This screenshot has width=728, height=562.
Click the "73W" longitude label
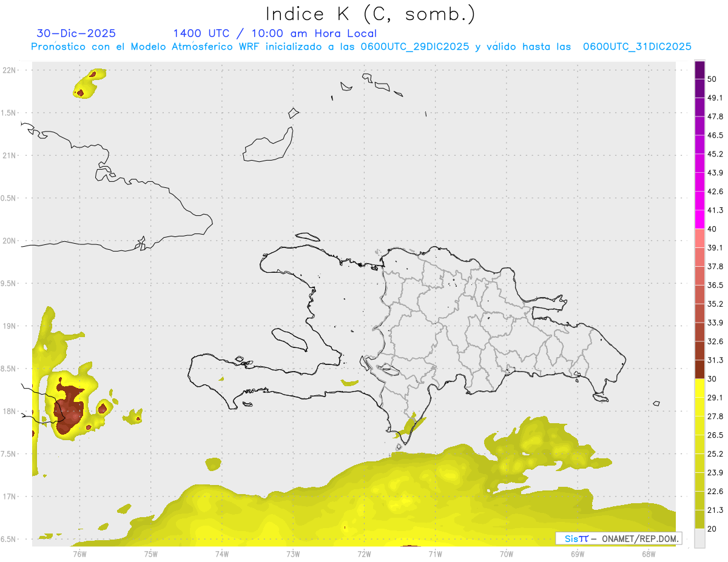coord(293,554)
